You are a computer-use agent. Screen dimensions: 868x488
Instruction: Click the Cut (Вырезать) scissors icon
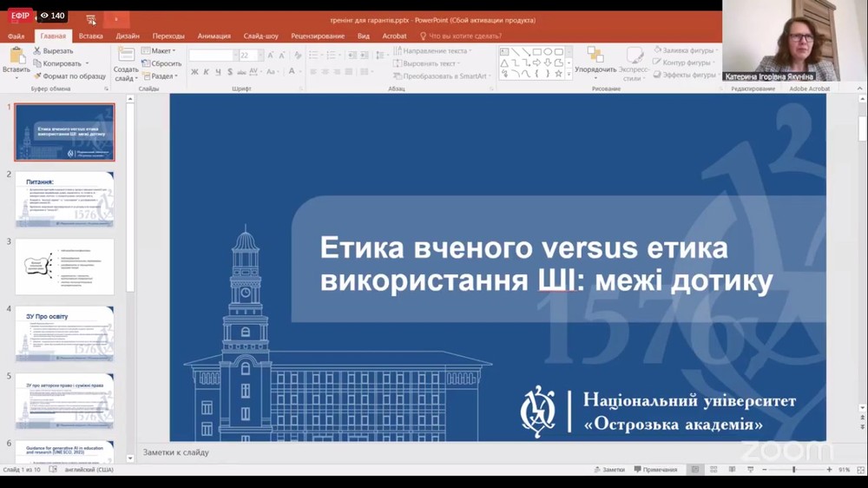pos(37,51)
